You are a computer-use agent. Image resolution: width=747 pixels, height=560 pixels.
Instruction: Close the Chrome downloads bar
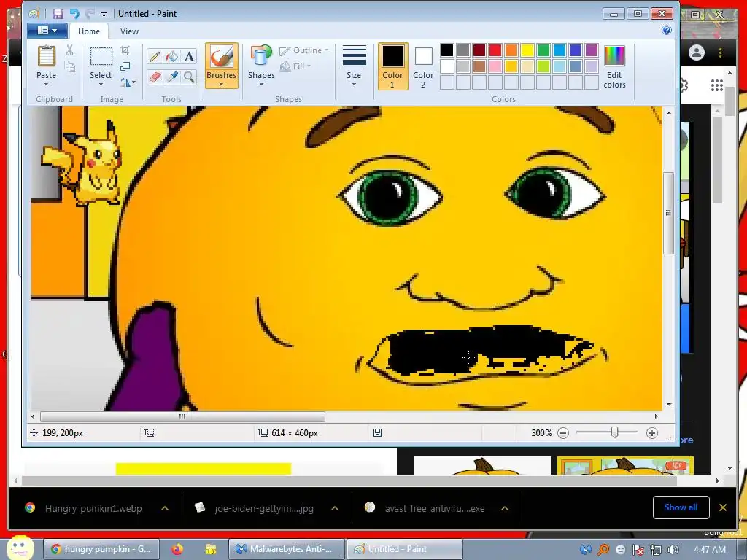coord(723,507)
